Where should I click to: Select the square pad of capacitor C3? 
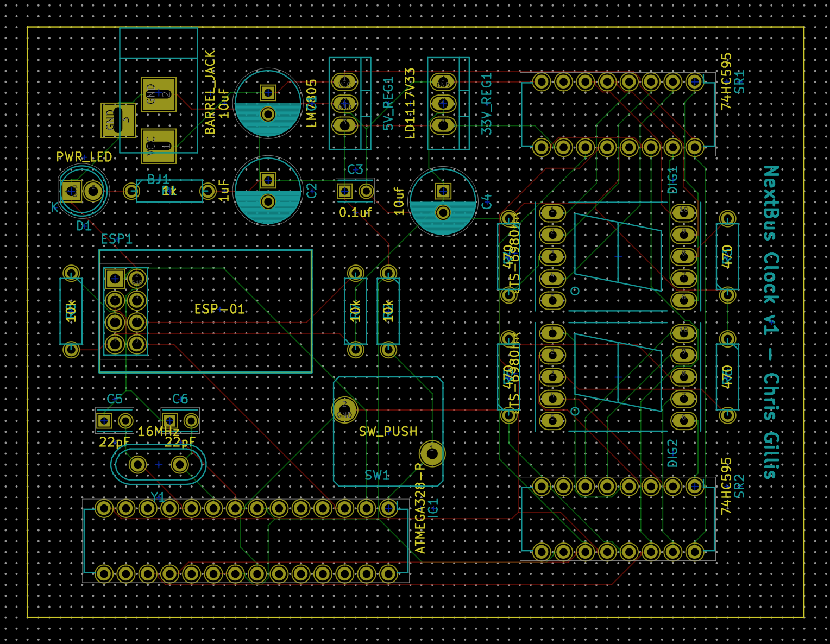tap(344, 191)
